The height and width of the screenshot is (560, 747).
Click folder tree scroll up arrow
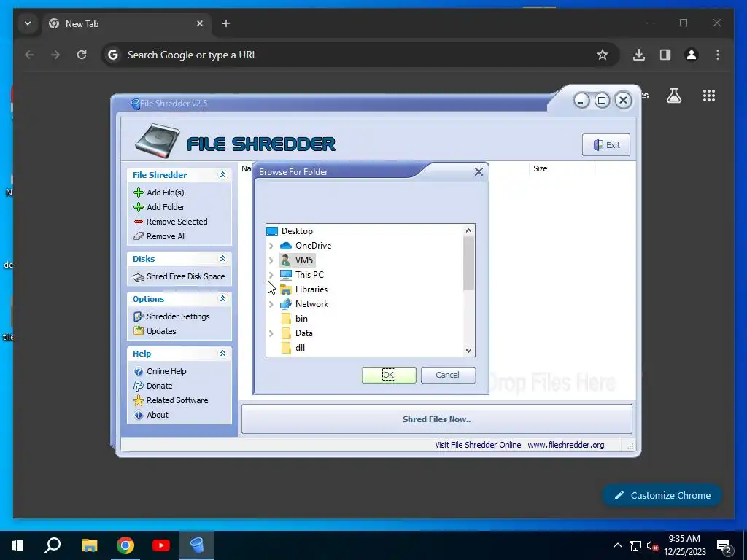pos(469,230)
